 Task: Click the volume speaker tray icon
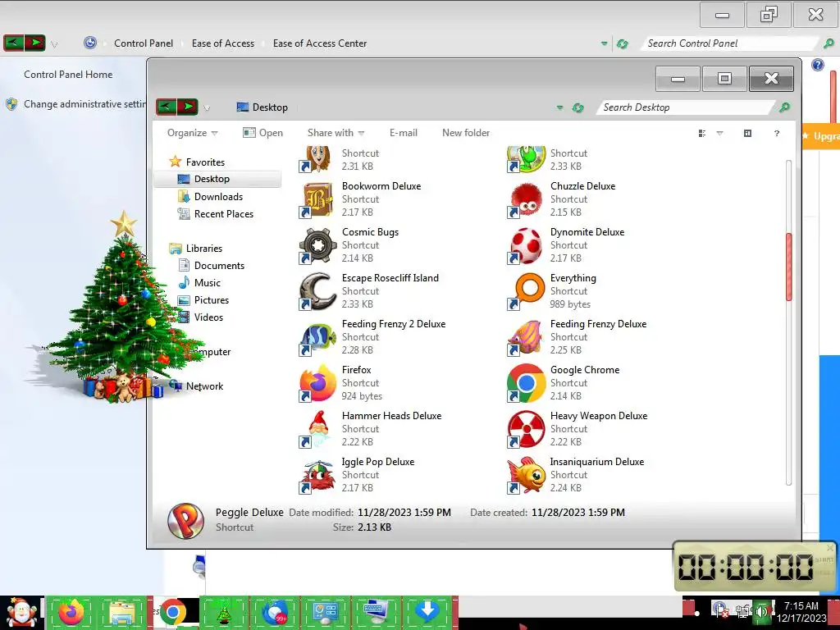pos(761,610)
